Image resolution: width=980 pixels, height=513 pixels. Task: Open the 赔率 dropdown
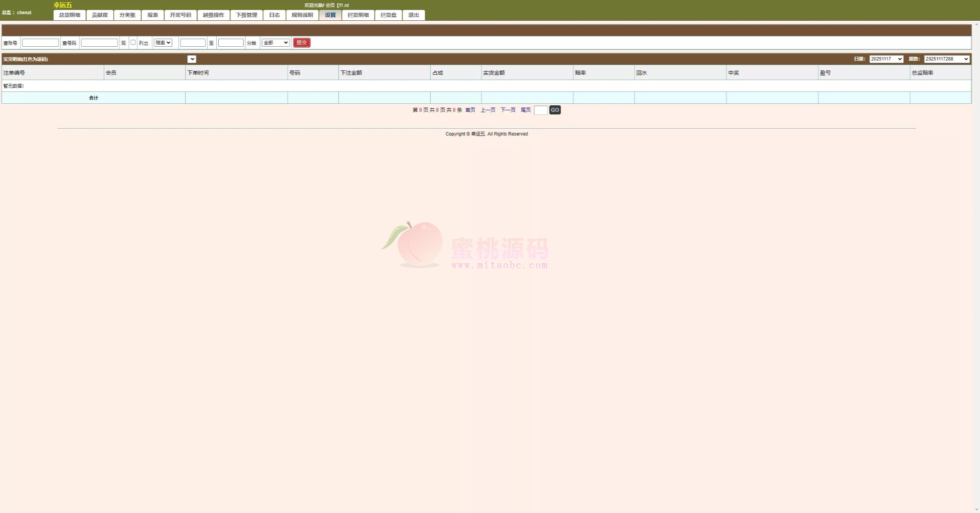[x=163, y=42]
